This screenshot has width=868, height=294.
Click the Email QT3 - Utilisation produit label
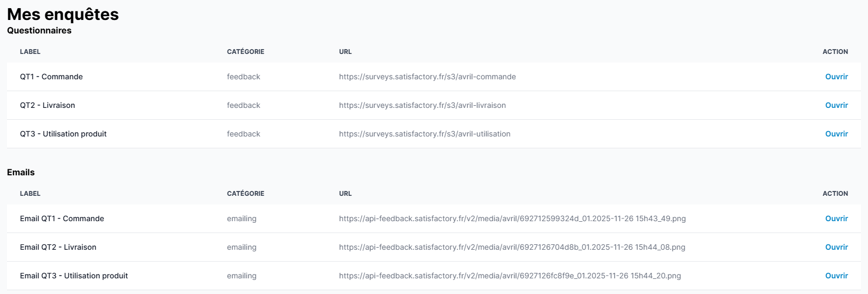coord(74,276)
